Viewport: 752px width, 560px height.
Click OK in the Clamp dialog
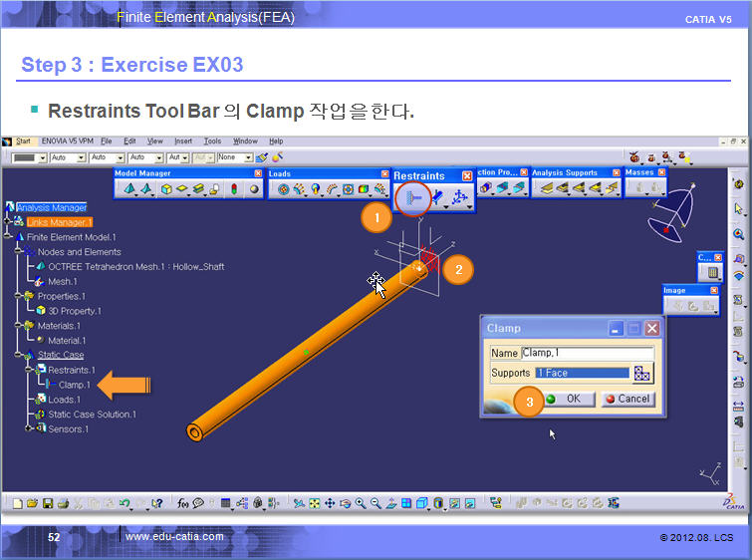pyautogui.click(x=565, y=399)
